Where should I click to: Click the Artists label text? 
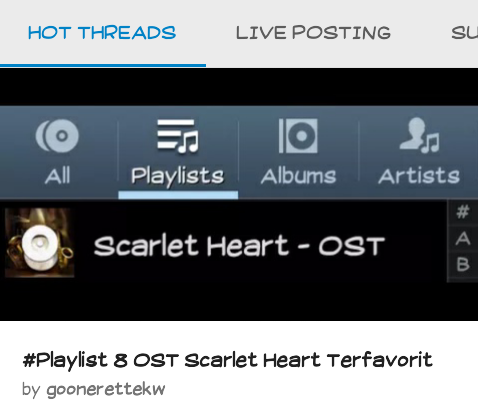click(x=419, y=175)
